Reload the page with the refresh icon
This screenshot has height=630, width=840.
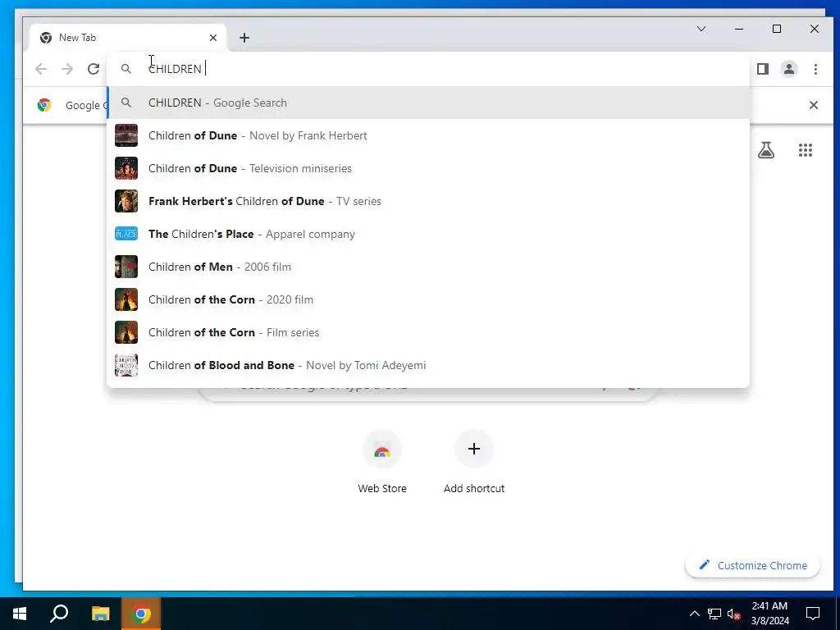pyautogui.click(x=94, y=69)
